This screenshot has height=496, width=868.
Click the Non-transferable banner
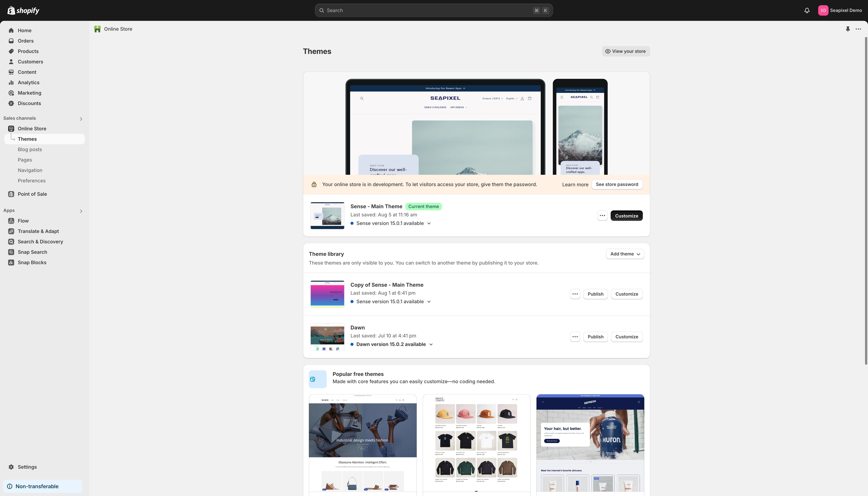[x=43, y=487]
